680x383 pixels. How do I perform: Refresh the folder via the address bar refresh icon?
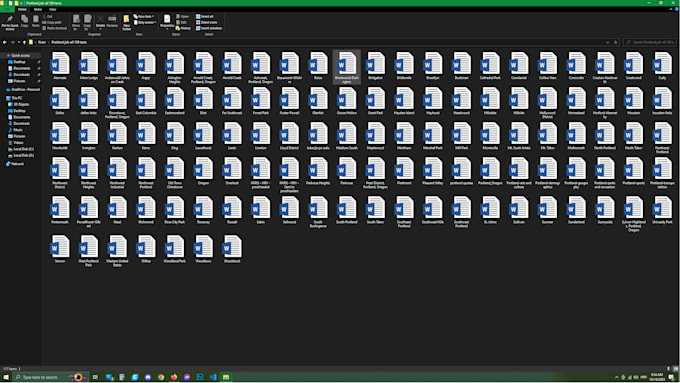[x=615, y=42]
